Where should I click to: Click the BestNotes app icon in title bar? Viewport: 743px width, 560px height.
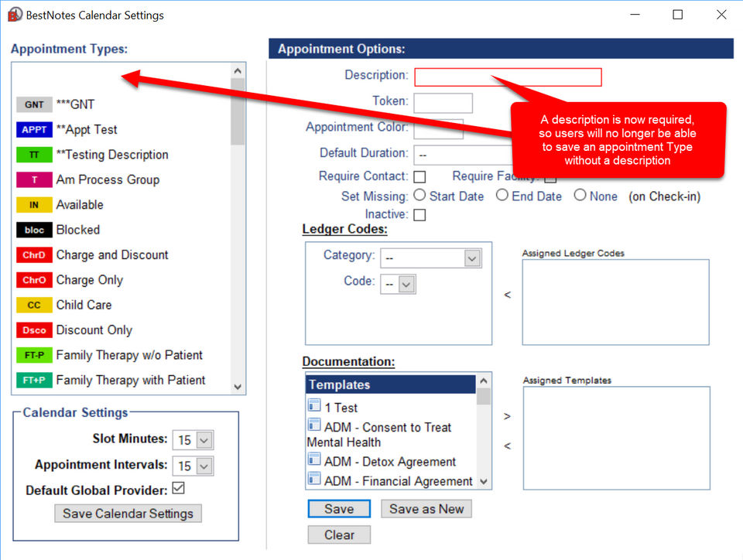[15, 15]
